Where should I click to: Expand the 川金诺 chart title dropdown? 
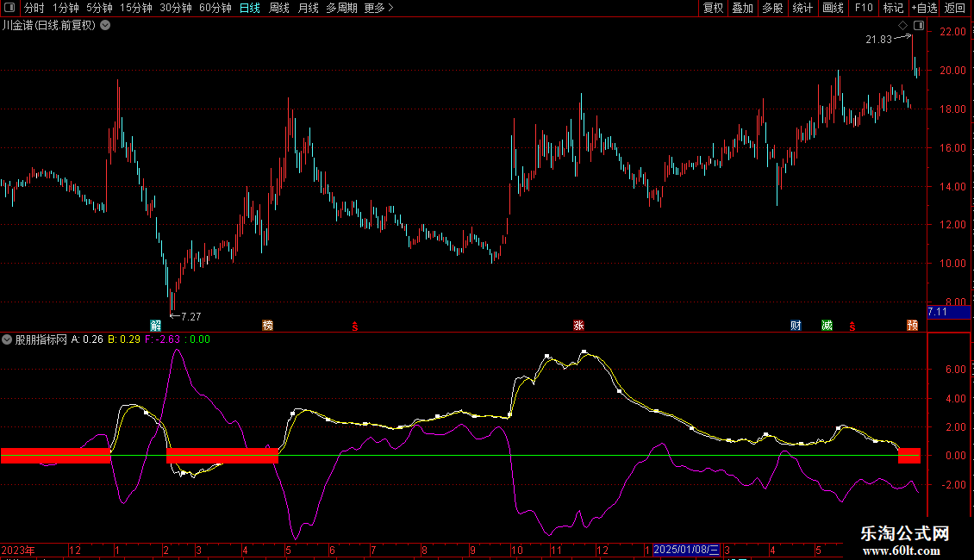point(105,25)
